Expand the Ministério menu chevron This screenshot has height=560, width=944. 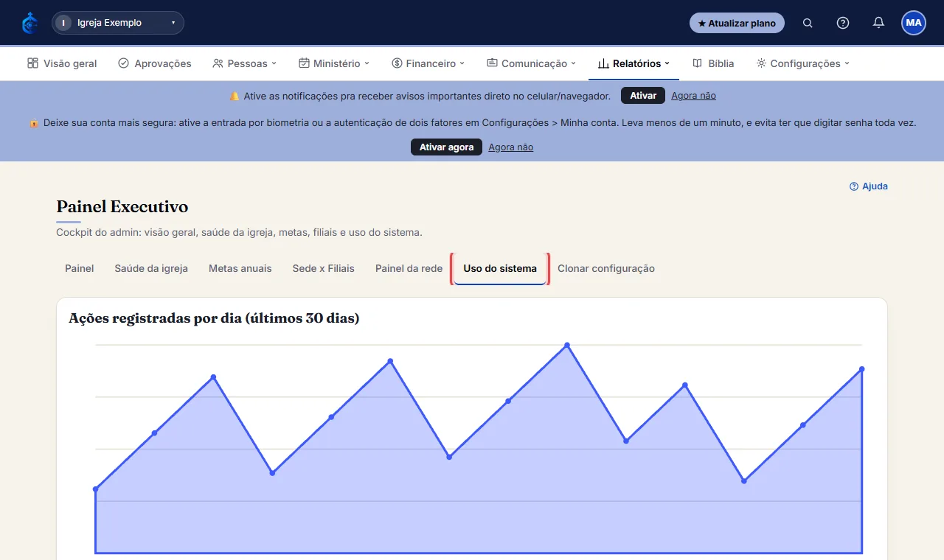367,63
